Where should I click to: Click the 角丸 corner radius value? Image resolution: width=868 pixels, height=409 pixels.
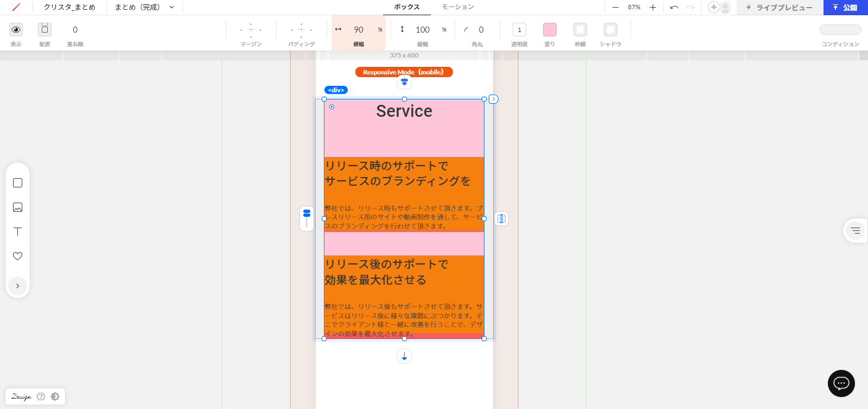[x=481, y=29]
